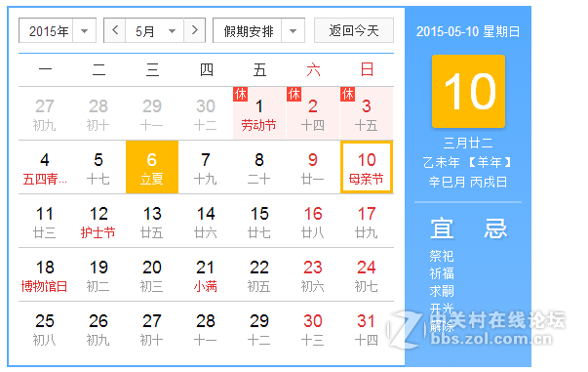The image size is (588, 372).
Task: Select May 1 劳动节
Action: [x=259, y=113]
